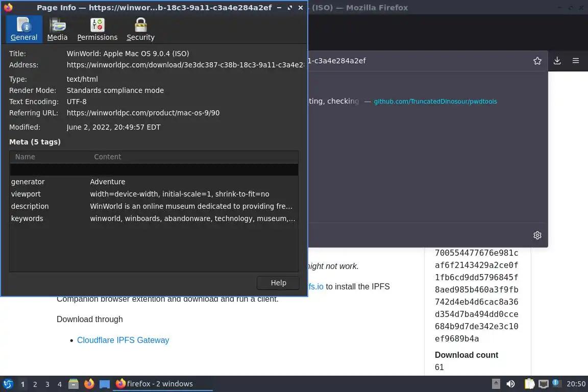Open the network status tray icon
The image size is (588, 392).
tap(544, 384)
